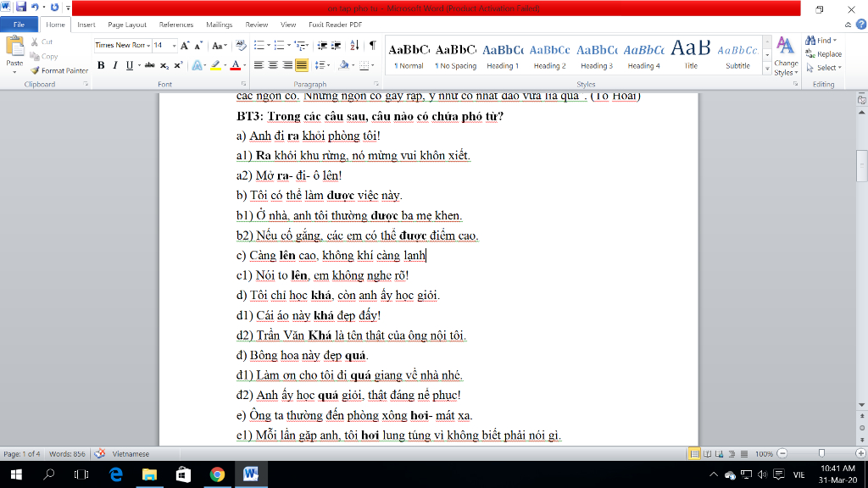The width and height of the screenshot is (868, 488).
Task: Cut the selected text
Action: [42, 42]
